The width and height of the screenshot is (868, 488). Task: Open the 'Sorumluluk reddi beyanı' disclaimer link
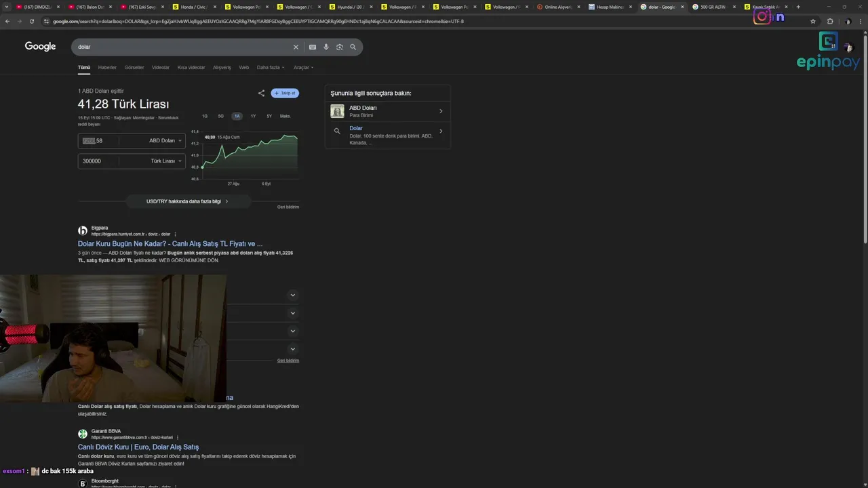click(x=128, y=121)
